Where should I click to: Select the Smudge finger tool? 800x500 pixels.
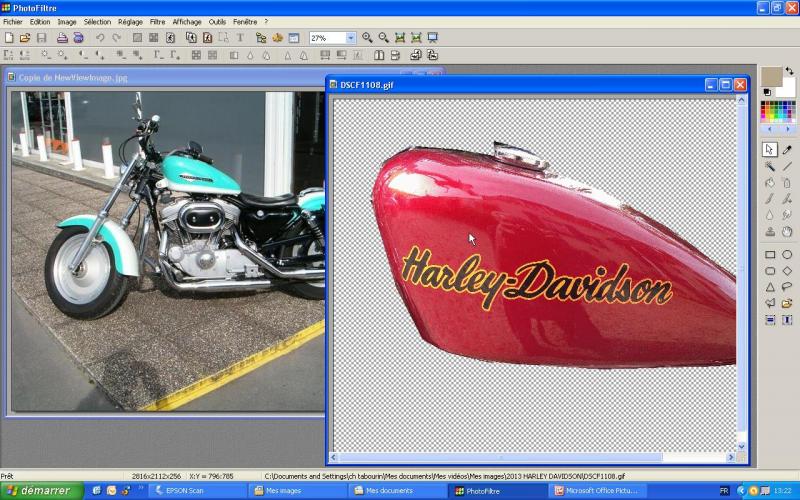click(x=787, y=215)
